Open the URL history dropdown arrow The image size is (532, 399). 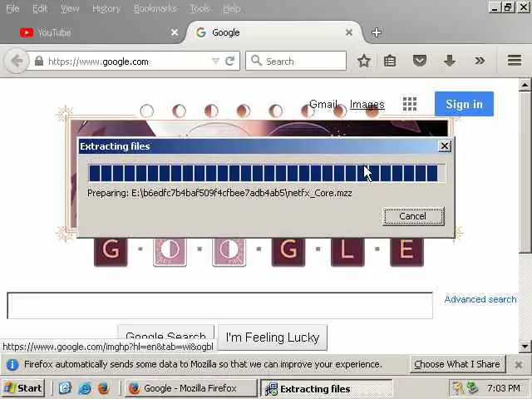point(215,61)
